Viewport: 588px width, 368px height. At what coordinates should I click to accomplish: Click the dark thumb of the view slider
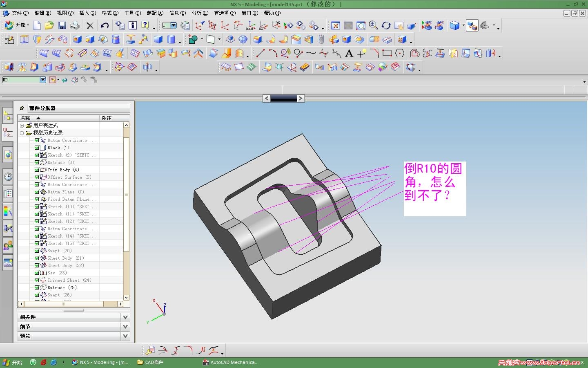click(x=283, y=98)
